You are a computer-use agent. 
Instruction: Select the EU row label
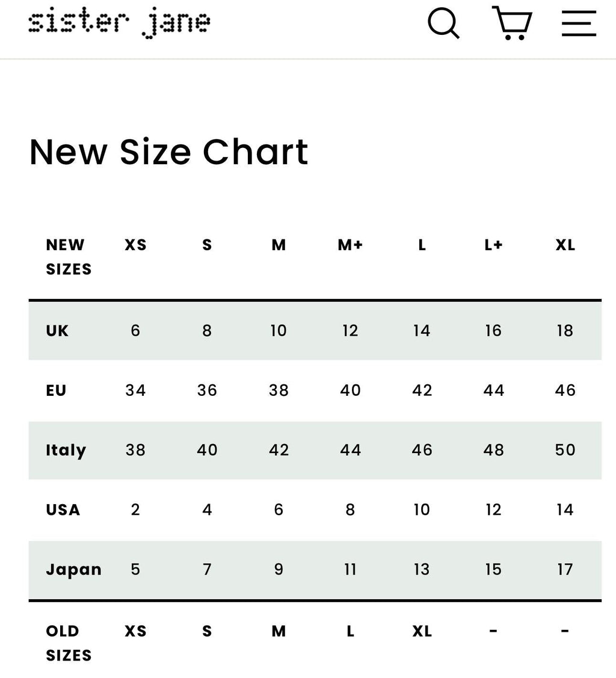pyautogui.click(x=56, y=390)
